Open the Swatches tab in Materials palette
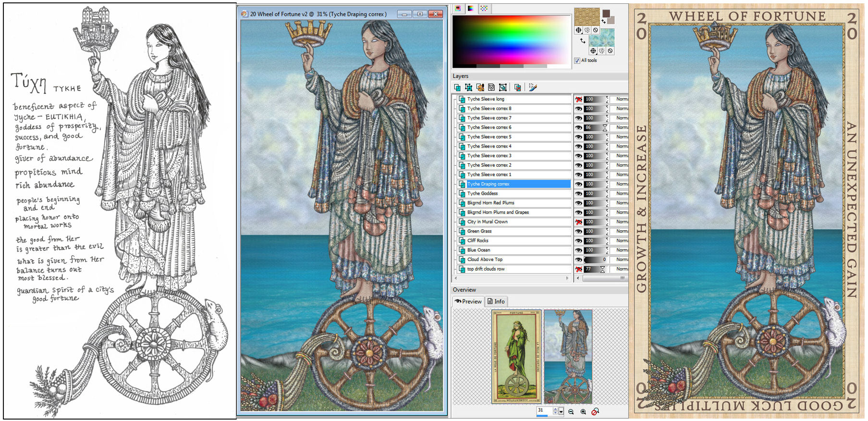The image size is (868, 421). coord(484,9)
